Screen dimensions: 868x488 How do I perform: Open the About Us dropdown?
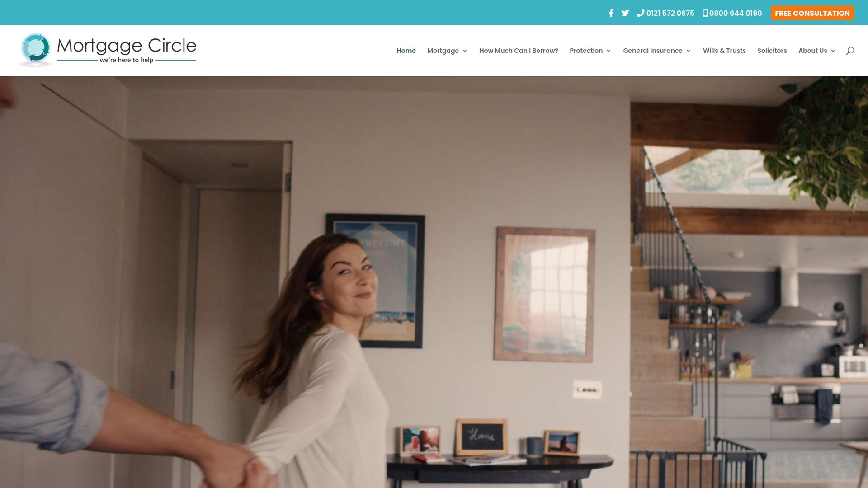[817, 50]
